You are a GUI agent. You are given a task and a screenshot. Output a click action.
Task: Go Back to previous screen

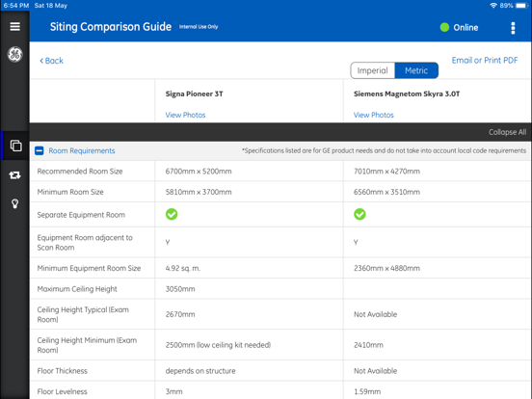pyautogui.click(x=52, y=61)
